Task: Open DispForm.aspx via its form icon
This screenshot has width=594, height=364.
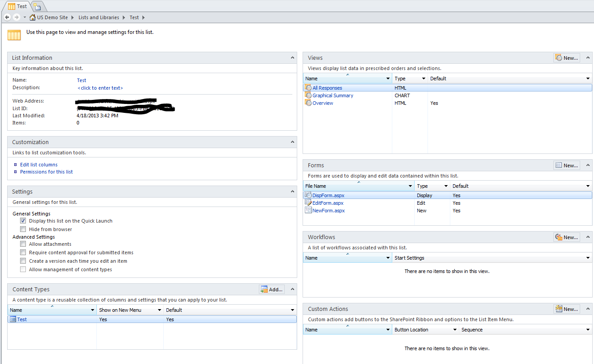Action: (x=308, y=195)
